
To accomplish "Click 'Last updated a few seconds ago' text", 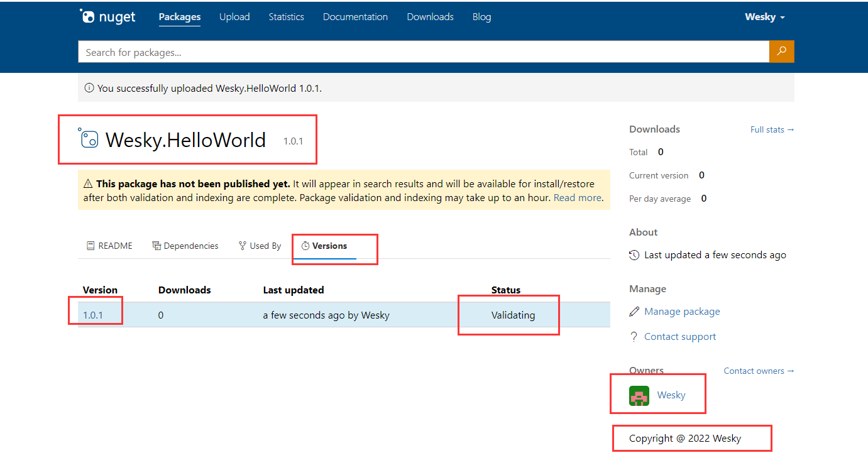I will point(715,255).
